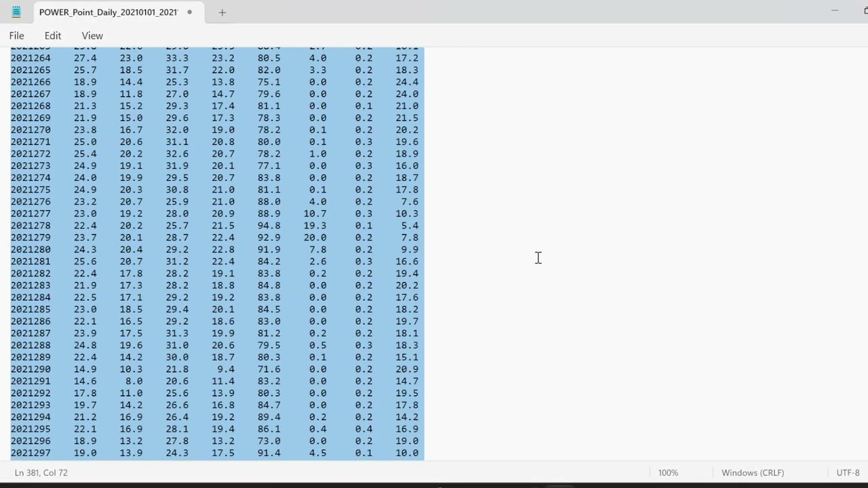
Task: Open the File menu
Action: coord(17,36)
